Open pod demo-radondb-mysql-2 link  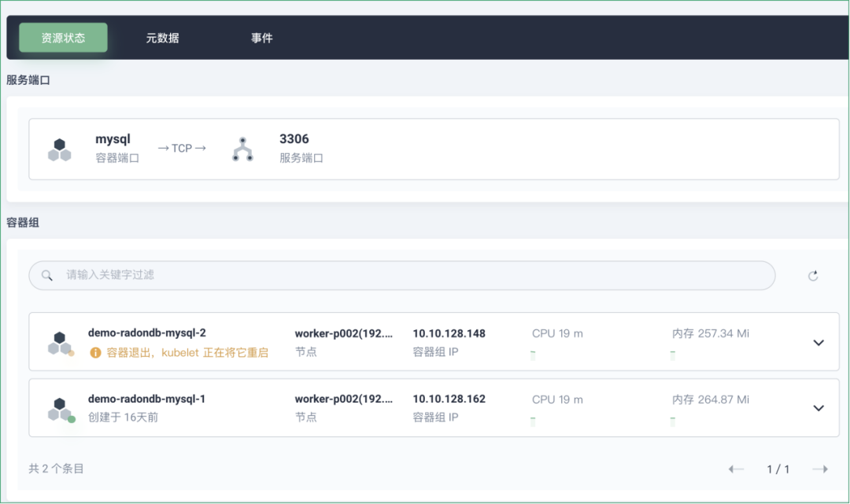tap(147, 333)
